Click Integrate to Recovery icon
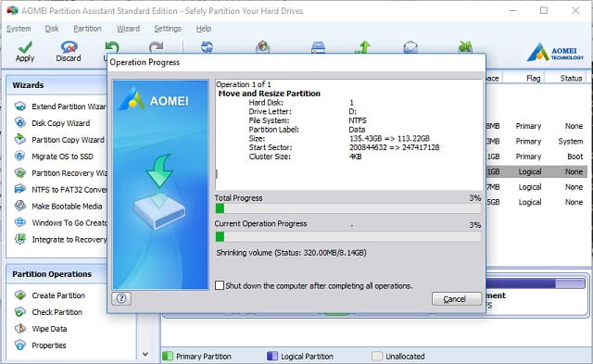 coord(20,239)
